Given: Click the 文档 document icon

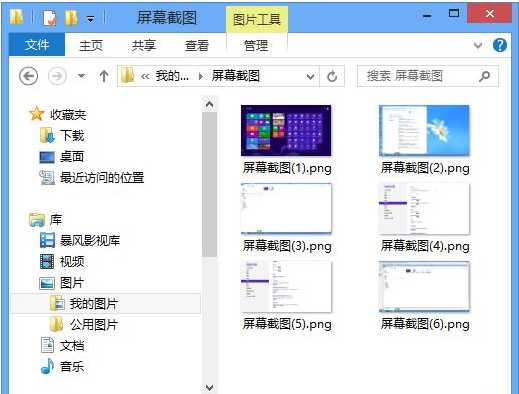Looking at the screenshot, I should [47, 345].
